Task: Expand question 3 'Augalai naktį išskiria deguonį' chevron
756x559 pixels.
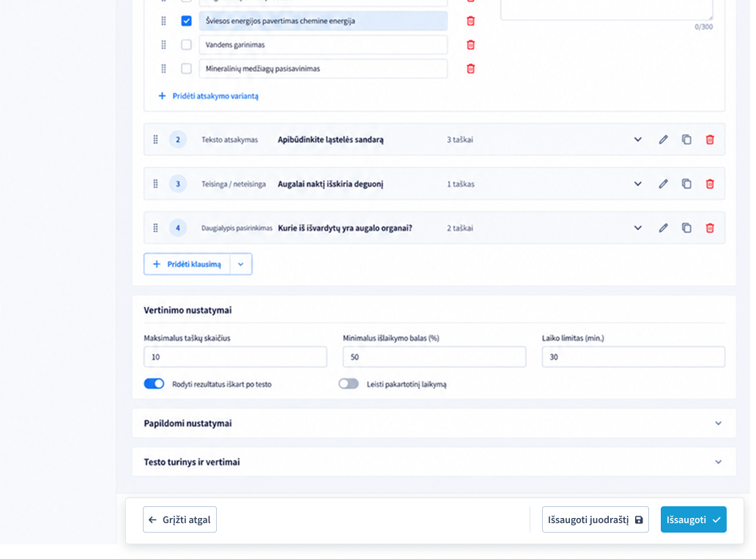Action: point(638,184)
